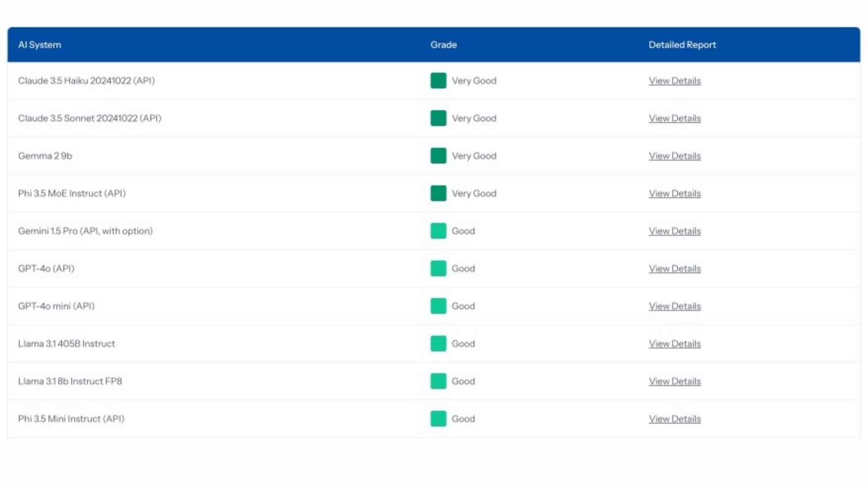Click the Very Good grade text for Gemma 2 9b
Viewport: 868px width, 488px height.
coord(474,156)
